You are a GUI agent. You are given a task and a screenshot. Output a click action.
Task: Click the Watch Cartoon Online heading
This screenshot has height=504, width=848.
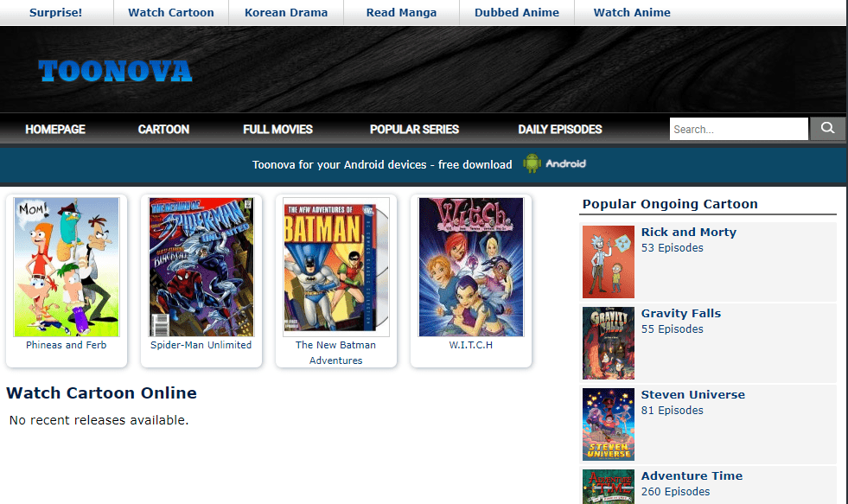tap(101, 392)
